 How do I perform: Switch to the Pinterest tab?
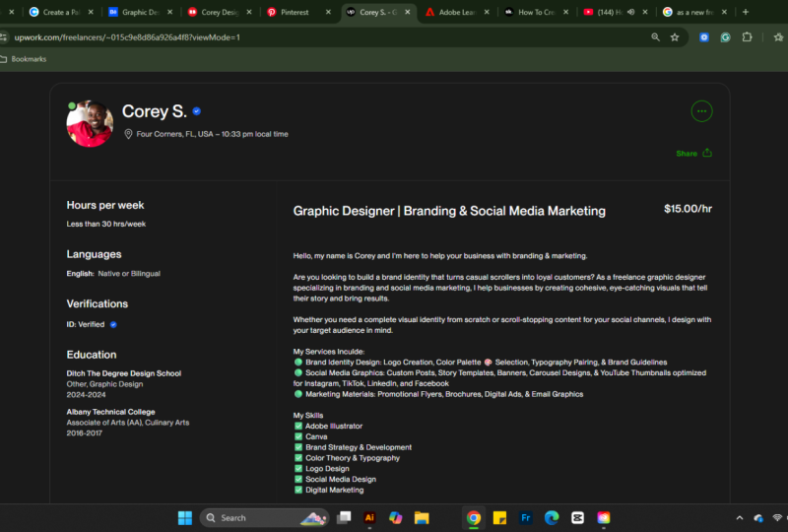(x=299, y=12)
